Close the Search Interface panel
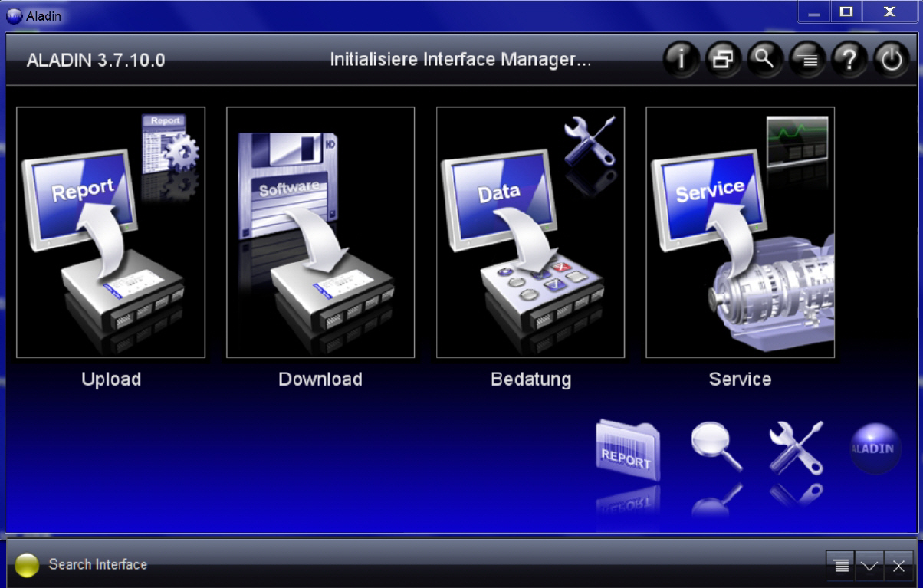 click(898, 566)
